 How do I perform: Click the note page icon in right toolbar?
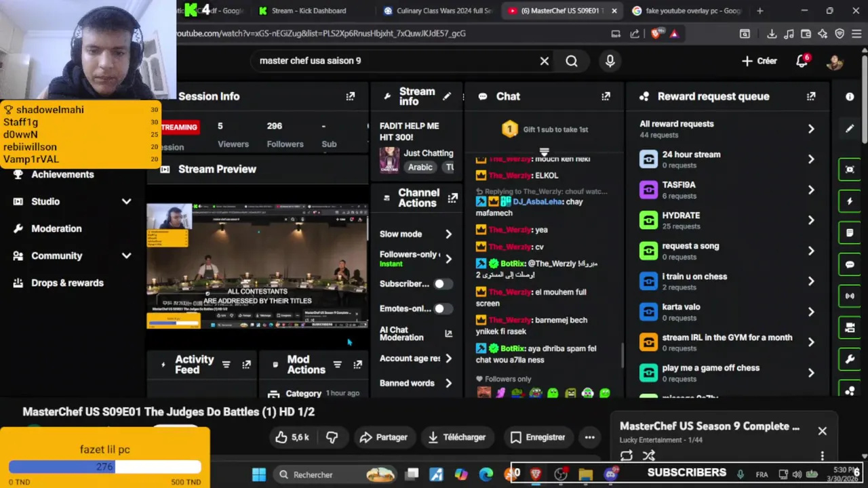click(850, 233)
